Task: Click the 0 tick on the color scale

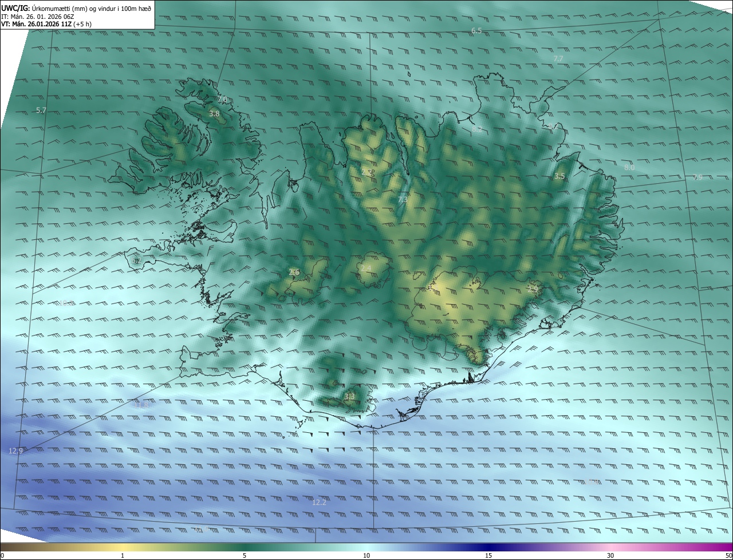Action: coord(2,555)
